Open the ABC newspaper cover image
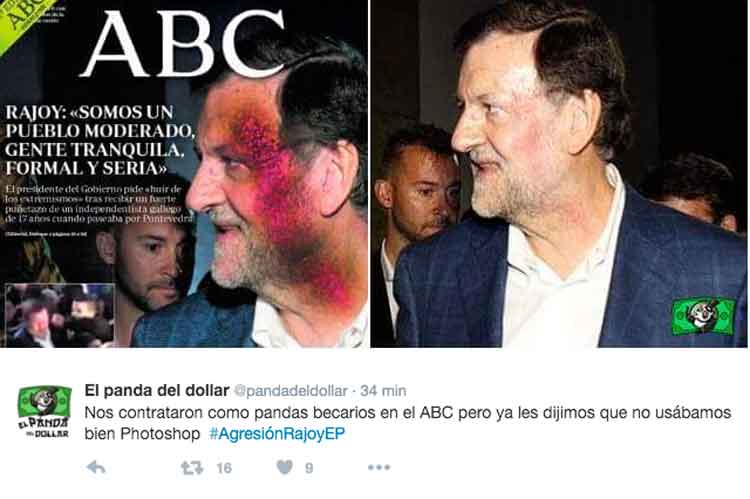Image resolution: width=750 pixels, height=499 pixels. 184,174
